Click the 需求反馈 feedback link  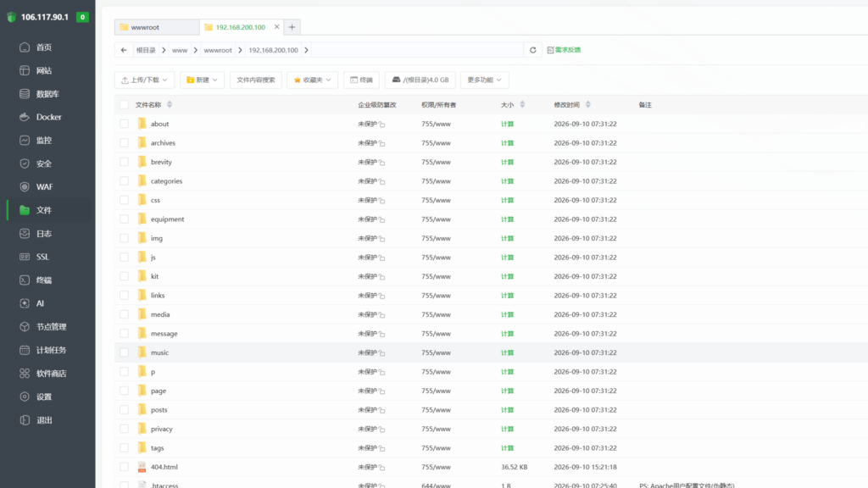[x=564, y=50]
